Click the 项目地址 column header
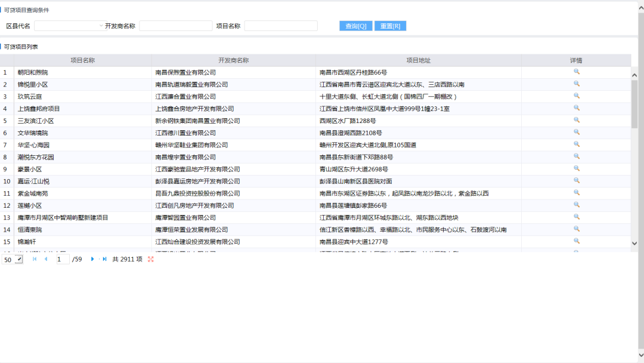Image resolution: width=644 pixels, height=363 pixels. [418, 60]
